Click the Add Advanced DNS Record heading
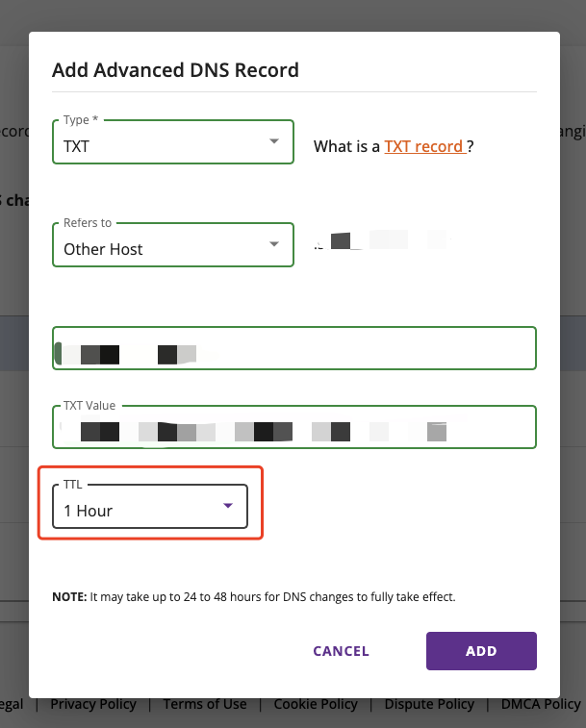 click(175, 70)
